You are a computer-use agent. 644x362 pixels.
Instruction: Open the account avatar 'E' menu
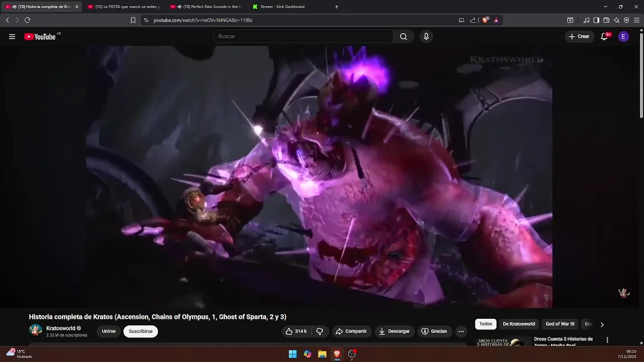623,36
